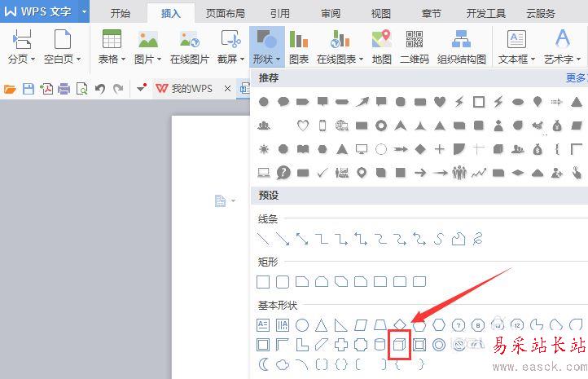Viewport: 588px width, 379px height.
Task: Select the trapezoid in 基本形状
Action: click(380, 325)
